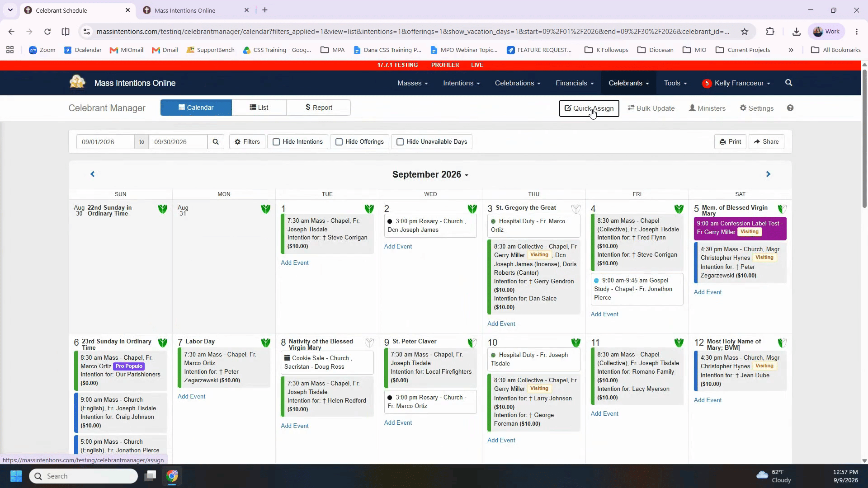Click notification badge showing 5
868x488 pixels.
707,83
